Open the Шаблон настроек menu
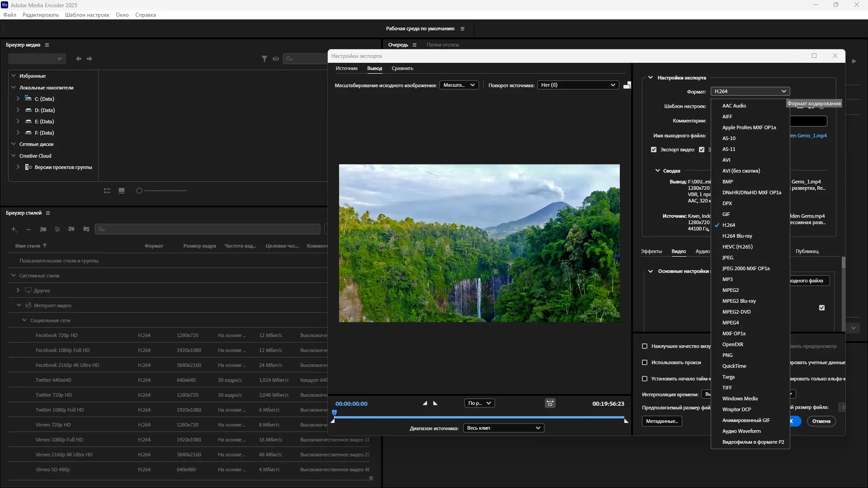The image size is (868, 488). [x=87, y=15]
